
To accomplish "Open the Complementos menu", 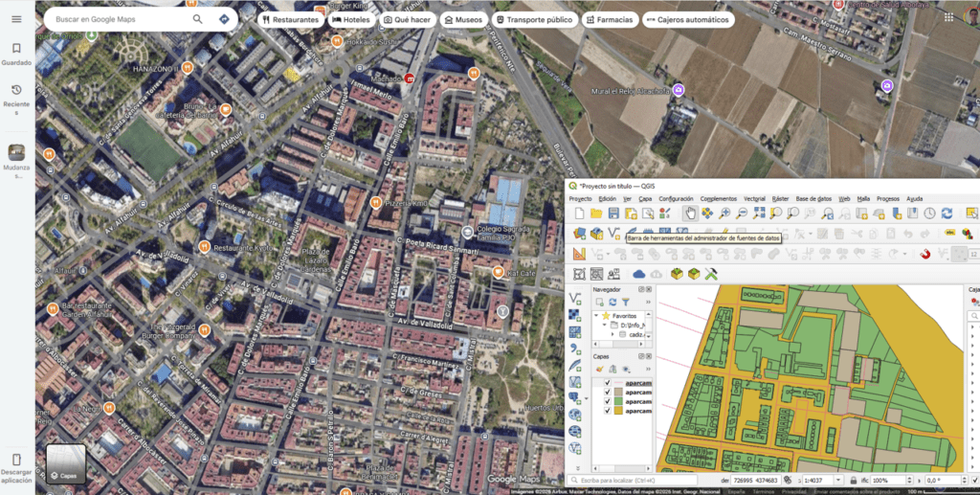I will pos(719,199).
